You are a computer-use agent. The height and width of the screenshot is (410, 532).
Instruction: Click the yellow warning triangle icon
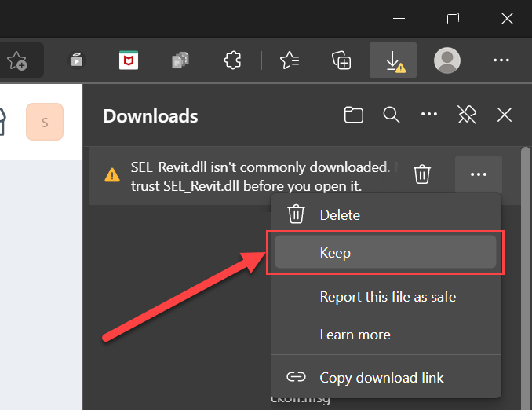pos(112,175)
